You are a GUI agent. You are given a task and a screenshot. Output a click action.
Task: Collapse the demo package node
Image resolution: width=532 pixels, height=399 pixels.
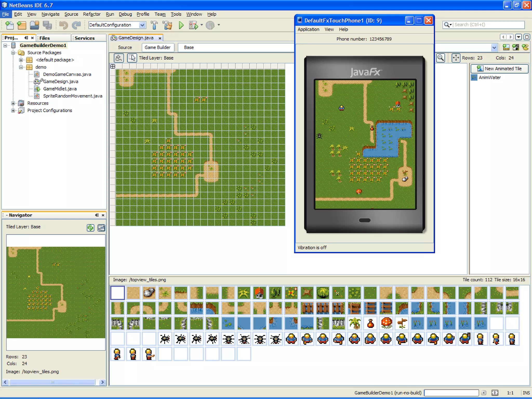[21, 67]
